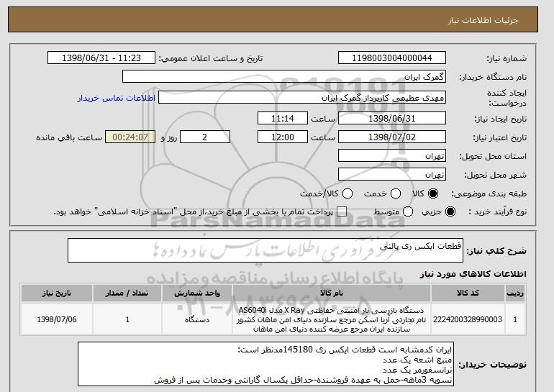554x392 pixels.
Task: Select the خدمت radio button
Action: click(396, 193)
